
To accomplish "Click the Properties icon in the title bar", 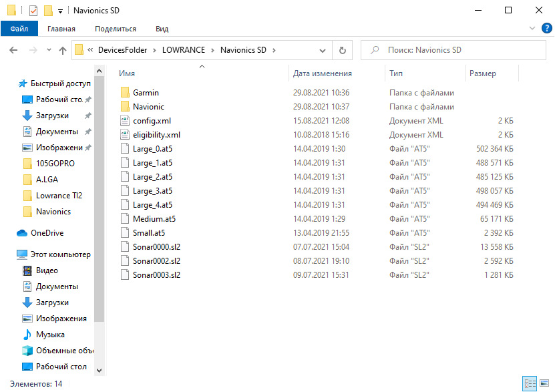I will tap(33, 11).
